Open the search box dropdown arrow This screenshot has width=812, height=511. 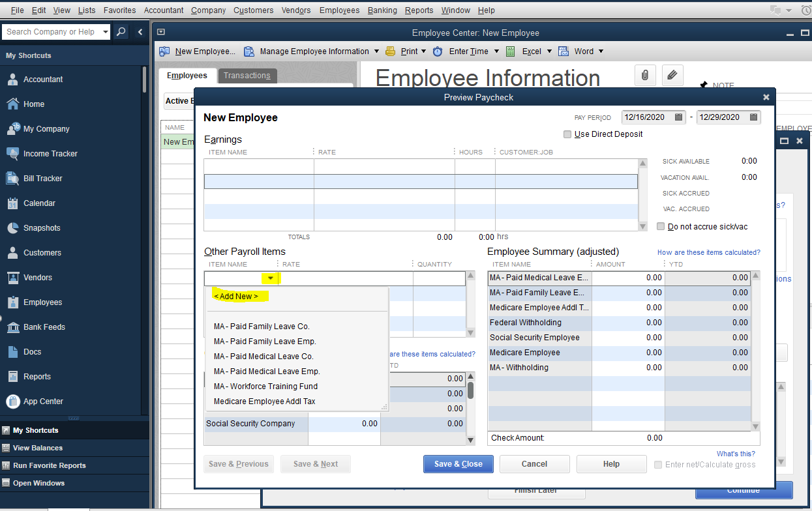106,31
